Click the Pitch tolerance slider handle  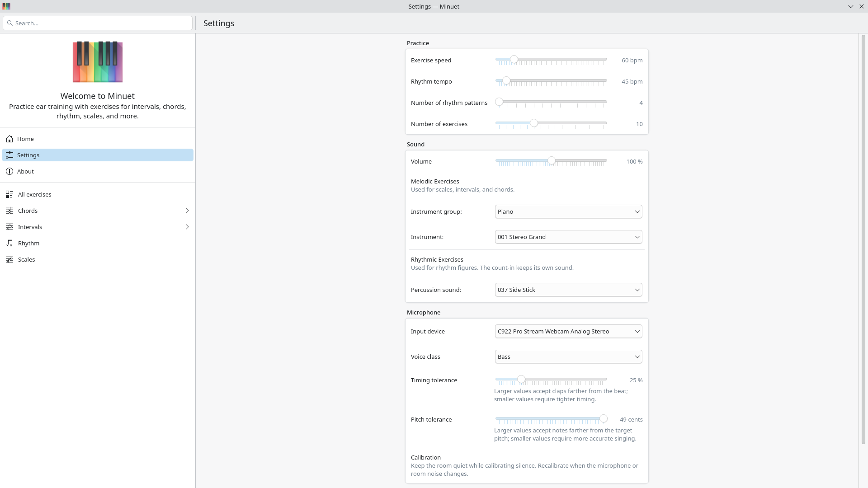[604, 418]
